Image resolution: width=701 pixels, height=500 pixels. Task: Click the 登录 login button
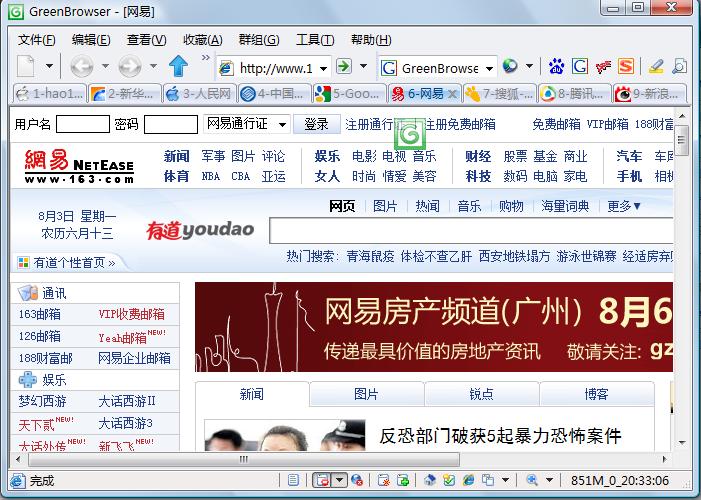point(317,124)
